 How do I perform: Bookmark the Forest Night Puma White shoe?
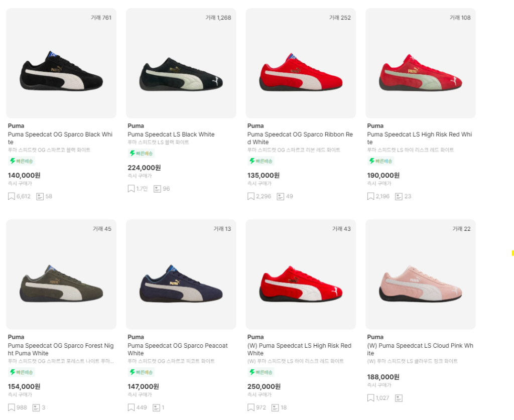pyautogui.click(x=12, y=407)
